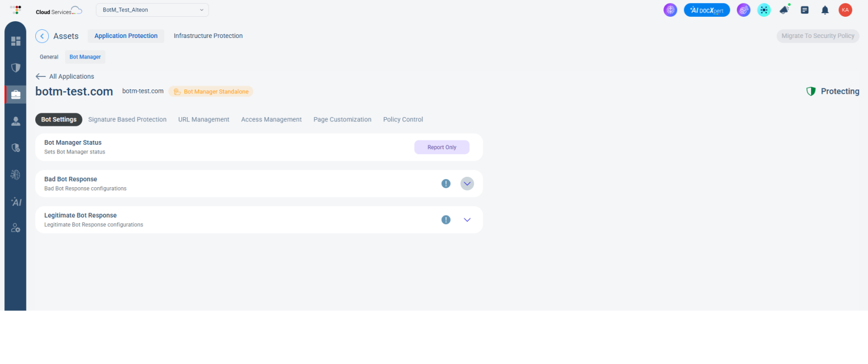Click the megaphone announcements icon
868x364 pixels.
click(784, 10)
